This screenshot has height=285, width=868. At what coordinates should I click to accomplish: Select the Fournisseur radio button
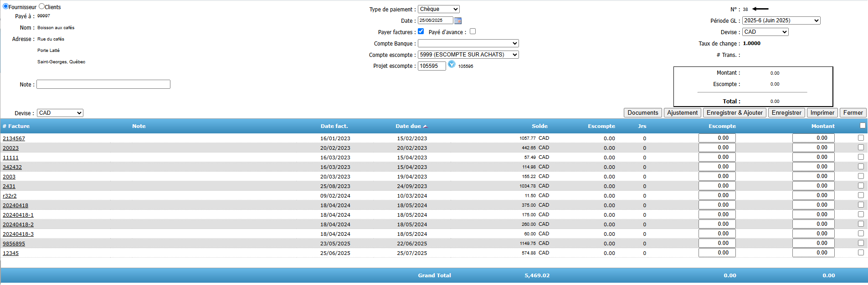[5, 6]
